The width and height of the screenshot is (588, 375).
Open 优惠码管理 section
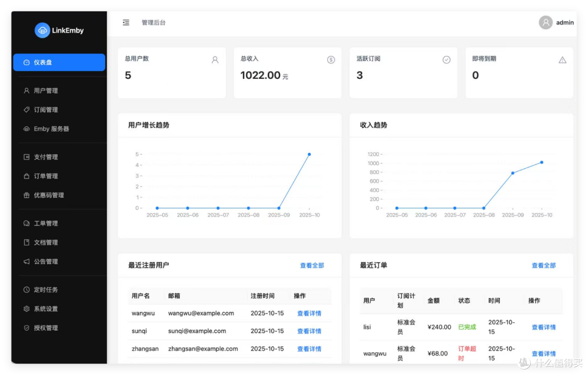pyautogui.click(x=59, y=195)
